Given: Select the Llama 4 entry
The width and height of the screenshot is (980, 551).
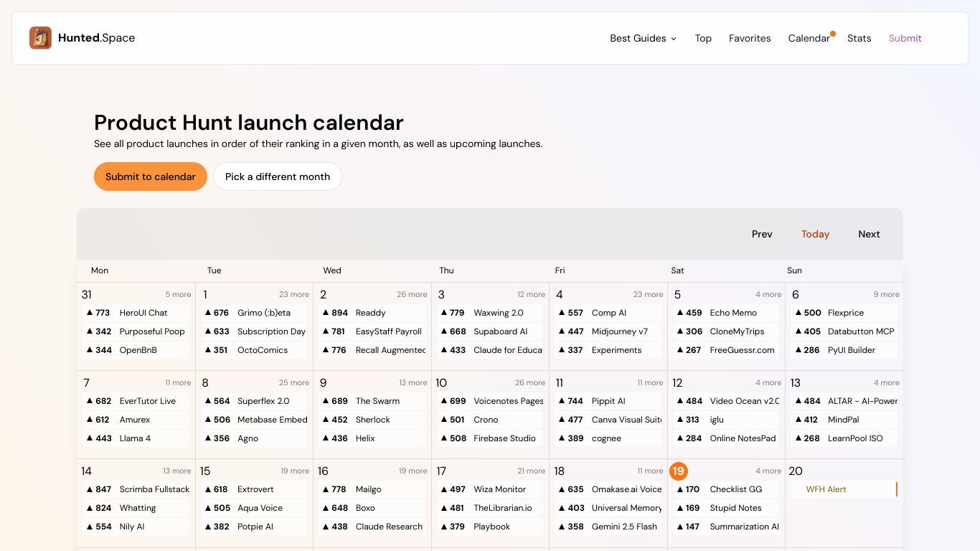Looking at the screenshot, I should (x=135, y=438).
